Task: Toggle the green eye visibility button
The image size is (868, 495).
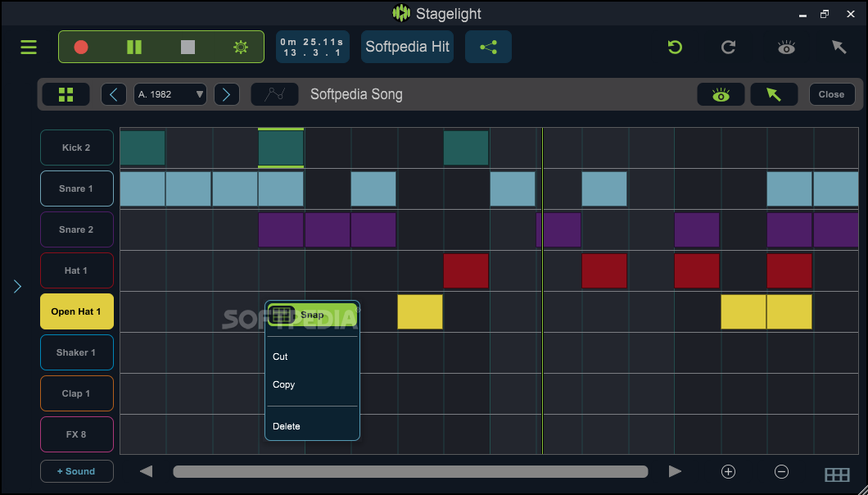Action: click(721, 94)
